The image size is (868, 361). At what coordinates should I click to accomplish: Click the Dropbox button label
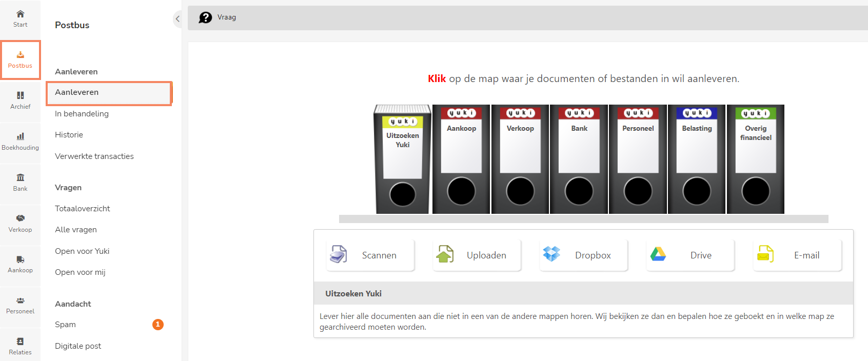coord(593,255)
